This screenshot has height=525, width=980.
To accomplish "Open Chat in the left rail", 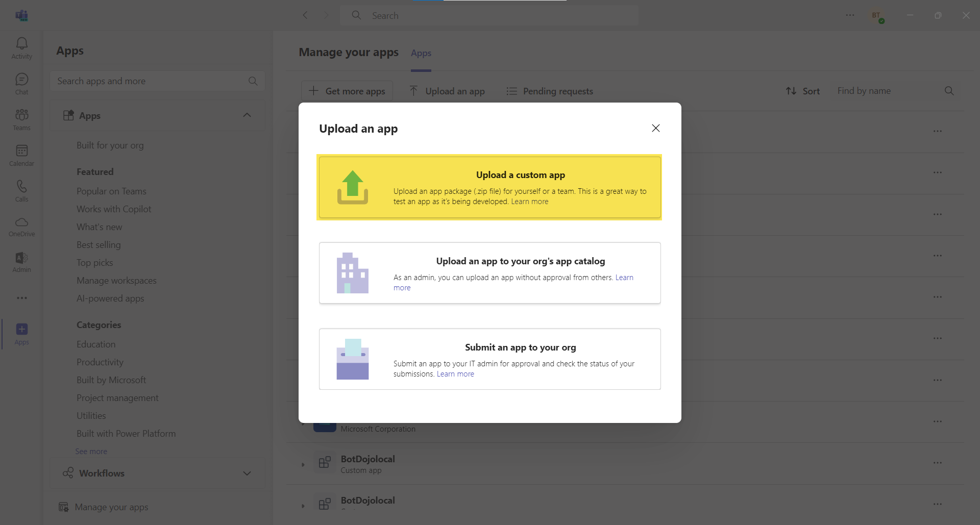I will (21, 84).
